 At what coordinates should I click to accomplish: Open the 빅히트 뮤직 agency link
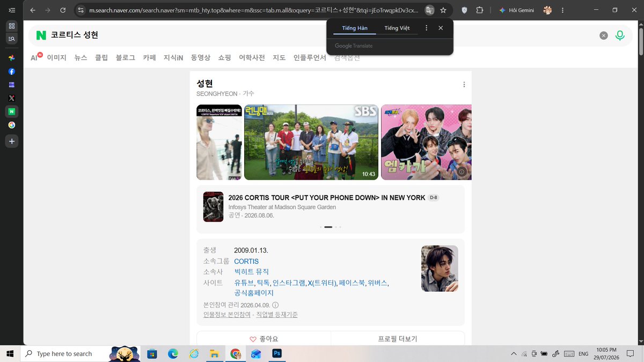(252, 272)
